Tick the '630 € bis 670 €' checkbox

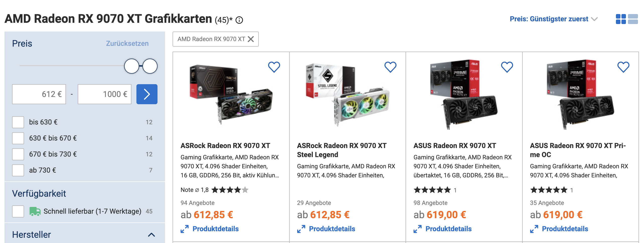(x=18, y=138)
